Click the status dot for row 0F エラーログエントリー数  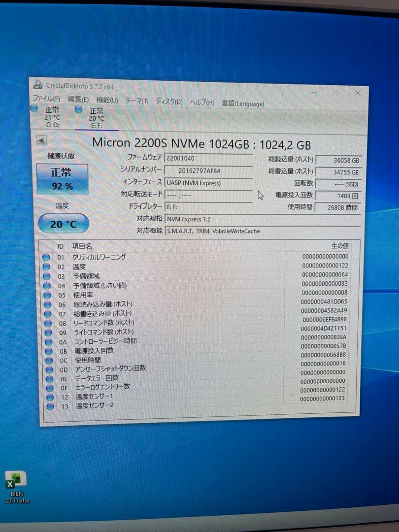[x=50, y=388]
